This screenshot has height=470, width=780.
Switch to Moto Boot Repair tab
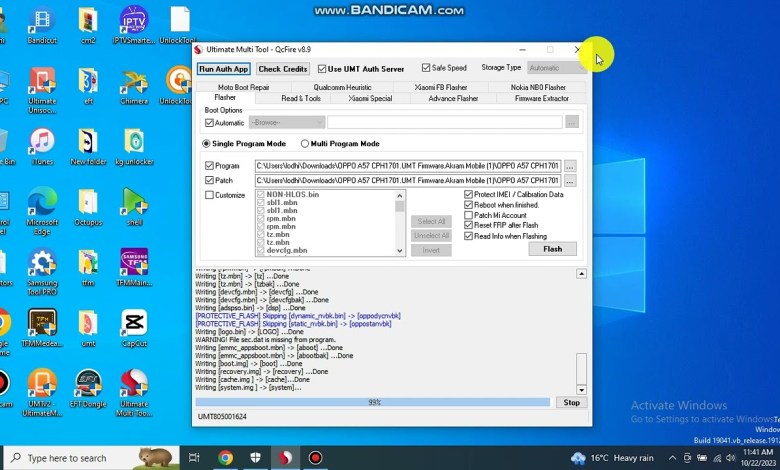click(x=244, y=87)
